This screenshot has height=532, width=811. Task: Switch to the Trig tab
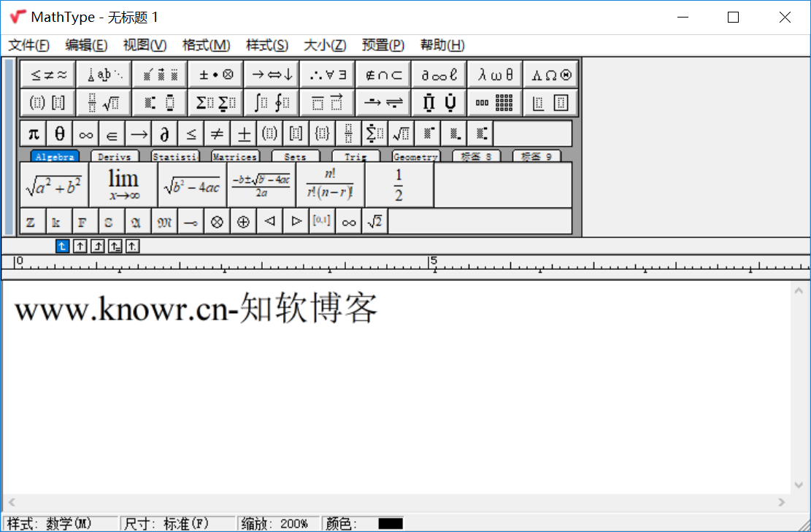[355, 156]
